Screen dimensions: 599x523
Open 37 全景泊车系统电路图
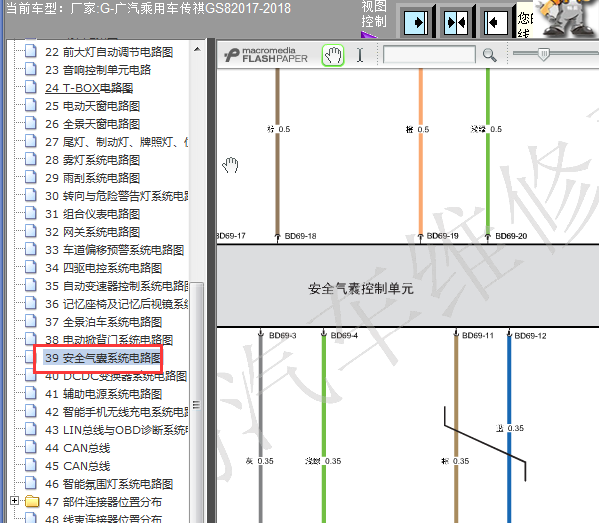tap(103, 322)
